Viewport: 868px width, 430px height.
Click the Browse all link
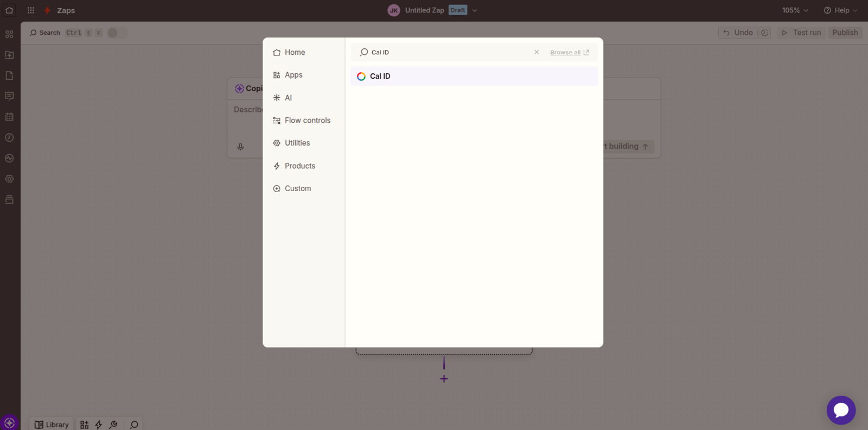click(x=570, y=53)
